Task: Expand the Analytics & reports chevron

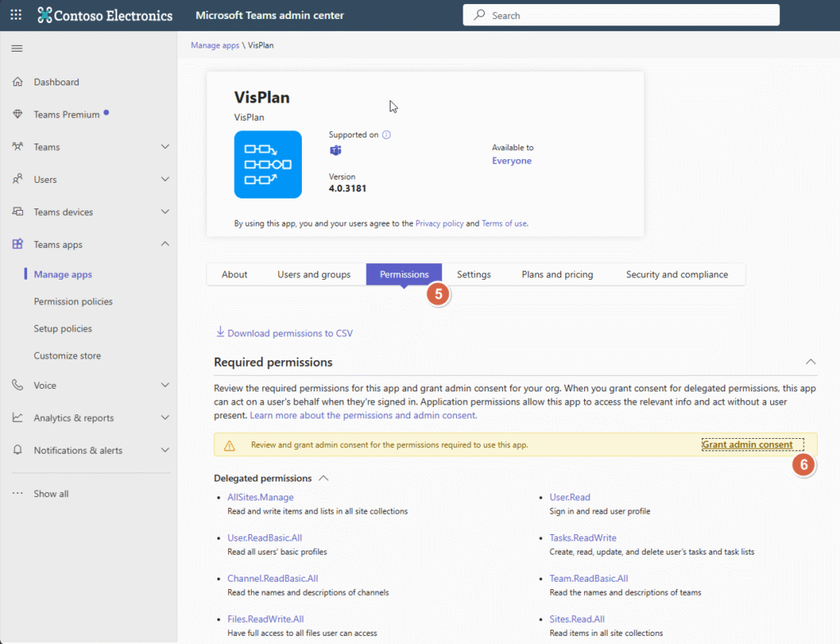Action: point(165,418)
